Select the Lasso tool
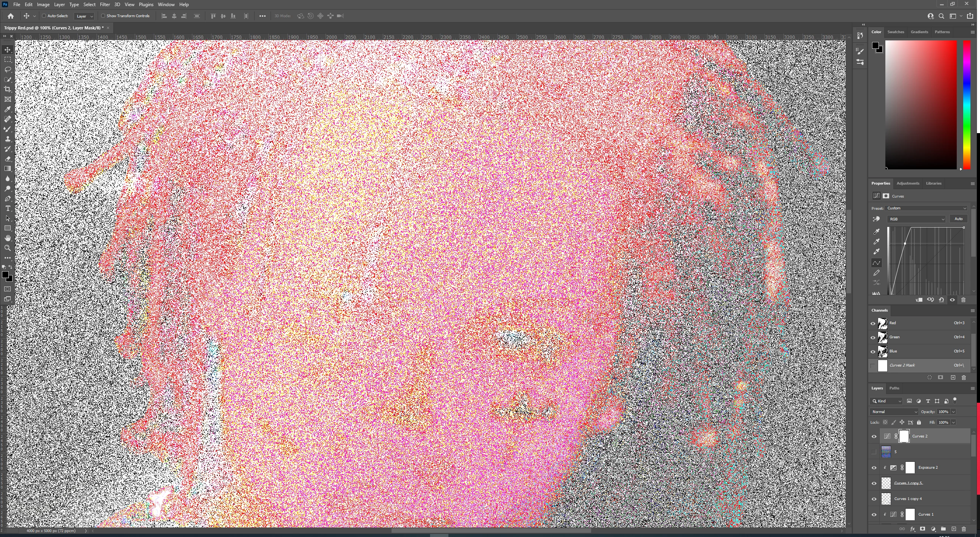Screen dimensions: 980x537 [8, 69]
